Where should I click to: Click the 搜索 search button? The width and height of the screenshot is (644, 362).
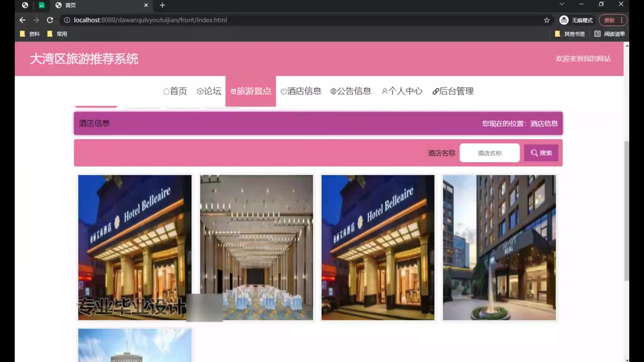tap(541, 153)
